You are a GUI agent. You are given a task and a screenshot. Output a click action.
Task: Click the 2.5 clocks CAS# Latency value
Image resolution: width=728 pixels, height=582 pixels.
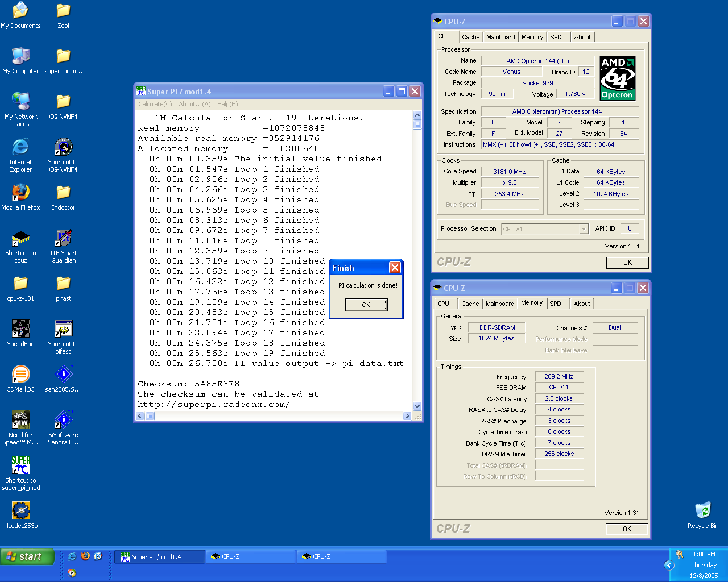pos(559,398)
